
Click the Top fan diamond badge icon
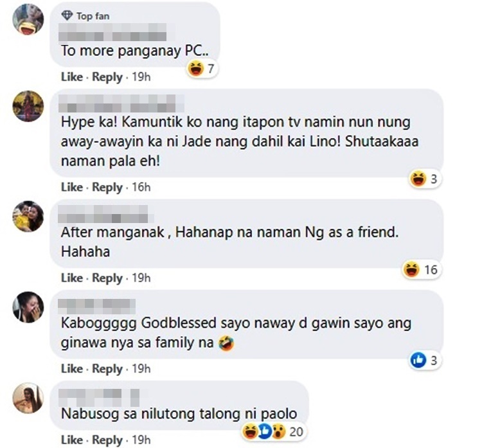tap(67, 15)
